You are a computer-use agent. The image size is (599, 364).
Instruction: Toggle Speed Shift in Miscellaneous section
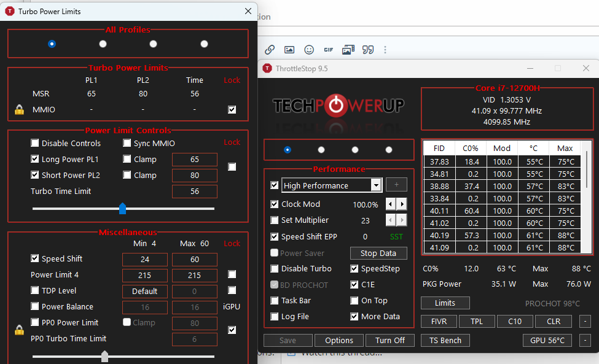point(35,258)
